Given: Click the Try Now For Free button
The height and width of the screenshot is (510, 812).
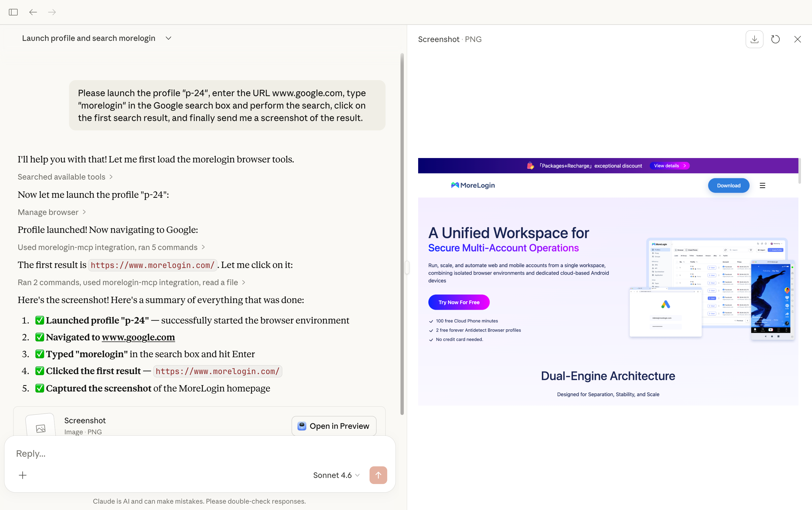Looking at the screenshot, I should [458, 302].
